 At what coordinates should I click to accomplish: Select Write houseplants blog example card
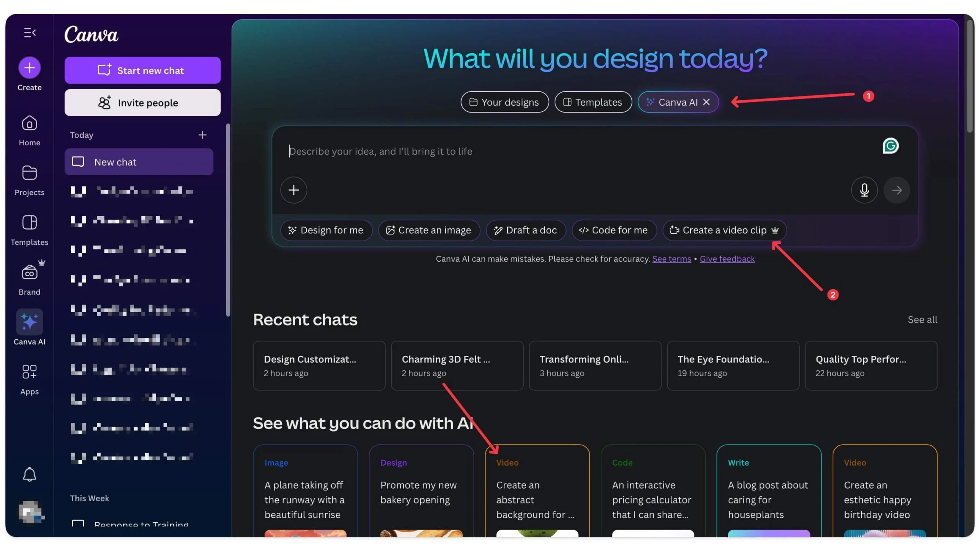[x=769, y=491]
